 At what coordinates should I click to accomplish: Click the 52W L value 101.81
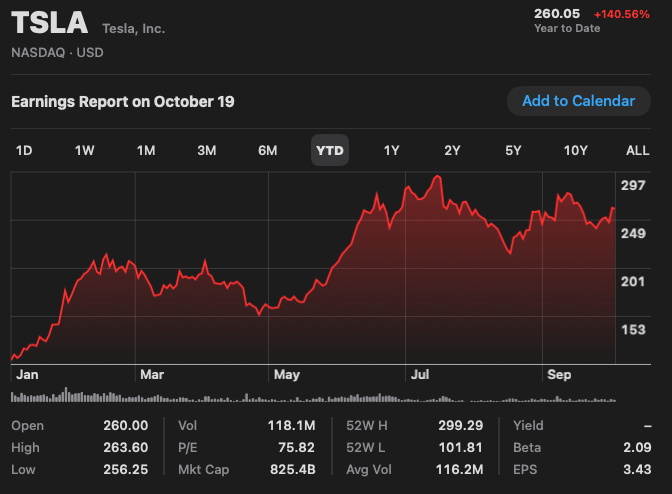point(461,447)
